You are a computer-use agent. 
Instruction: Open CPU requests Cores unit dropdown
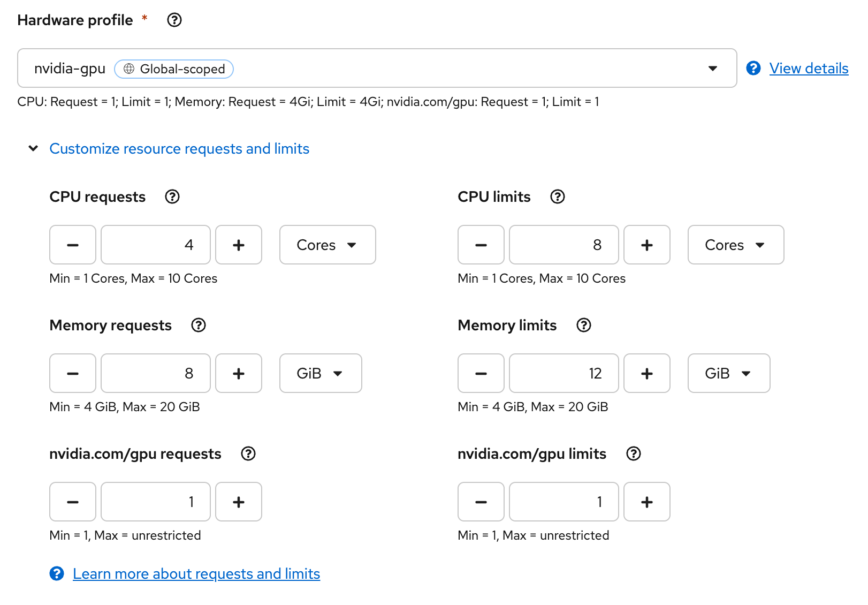327,245
